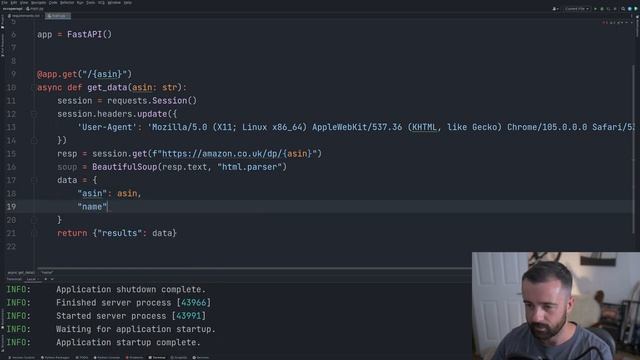Open the IDE settings round icon
Viewport: 640px width, 360px height.
[629, 9]
